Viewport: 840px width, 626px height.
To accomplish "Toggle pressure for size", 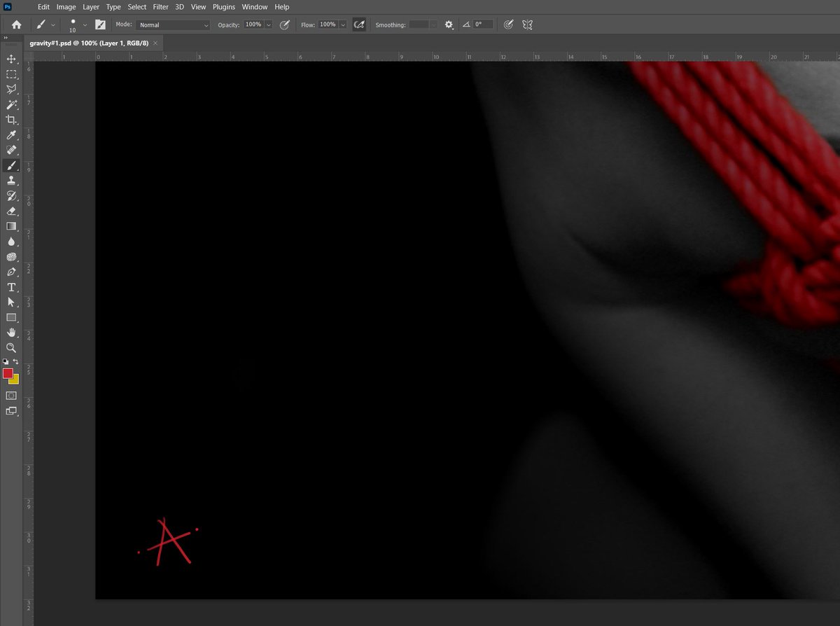I will point(509,25).
